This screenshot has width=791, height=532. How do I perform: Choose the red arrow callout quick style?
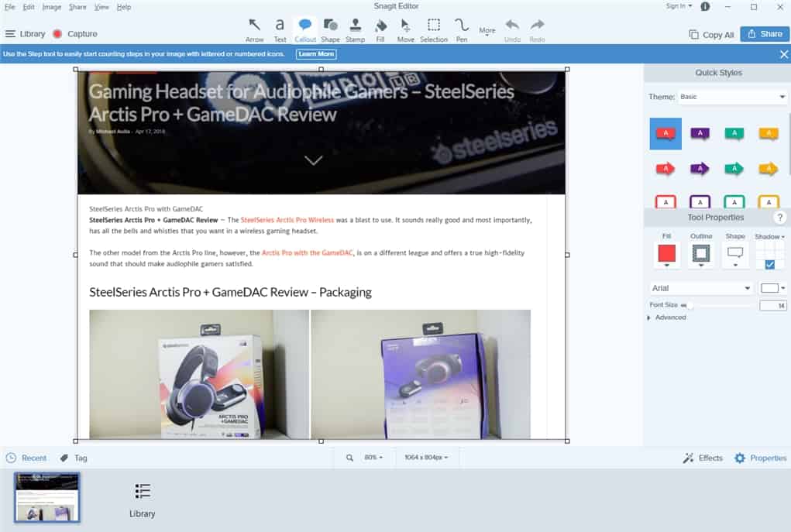pos(665,168)
